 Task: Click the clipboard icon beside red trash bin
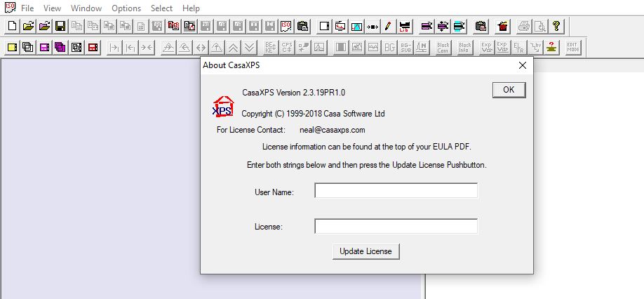(481, 26)
